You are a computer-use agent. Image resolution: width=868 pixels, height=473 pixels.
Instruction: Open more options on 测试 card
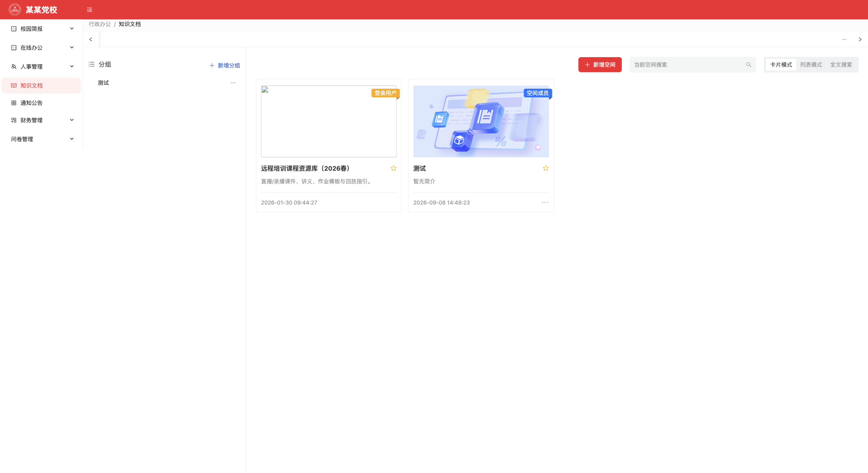pos(545,202)
